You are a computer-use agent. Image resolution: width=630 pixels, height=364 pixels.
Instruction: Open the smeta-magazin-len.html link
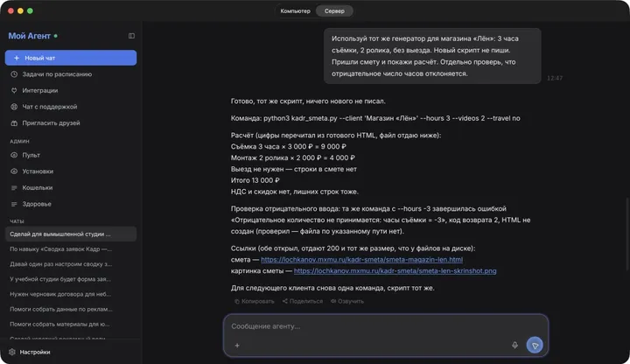361,260
